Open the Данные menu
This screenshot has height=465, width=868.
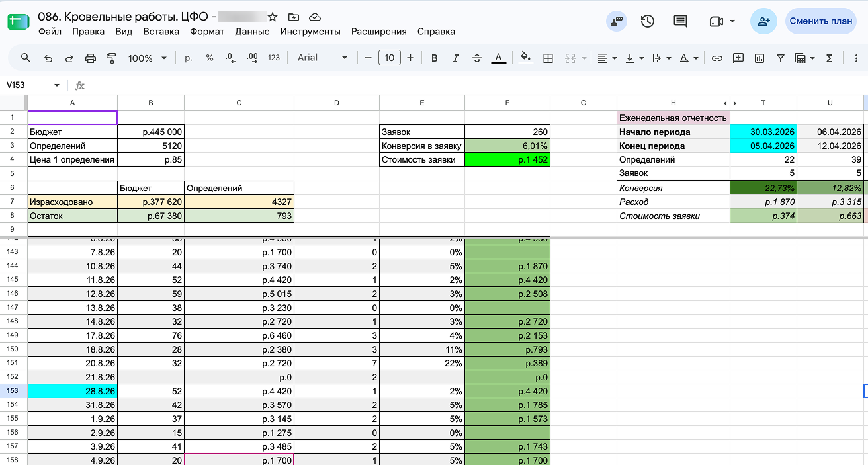click(x=252, y=31)
